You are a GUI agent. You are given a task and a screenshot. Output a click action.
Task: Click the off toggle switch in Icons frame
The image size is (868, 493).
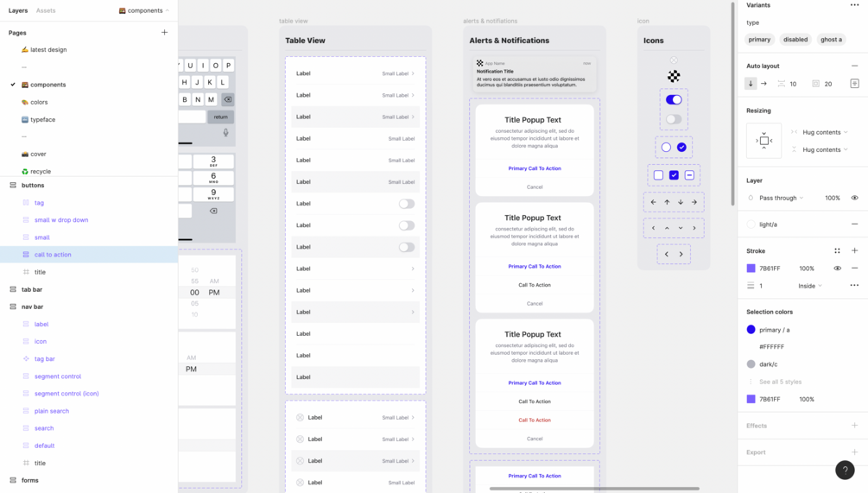click(674, 119)
